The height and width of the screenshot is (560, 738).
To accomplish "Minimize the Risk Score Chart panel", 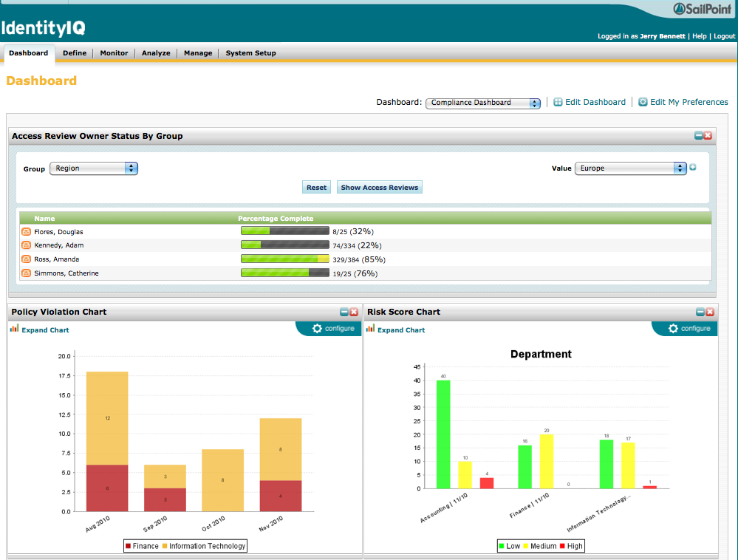I will coord(700,312).
